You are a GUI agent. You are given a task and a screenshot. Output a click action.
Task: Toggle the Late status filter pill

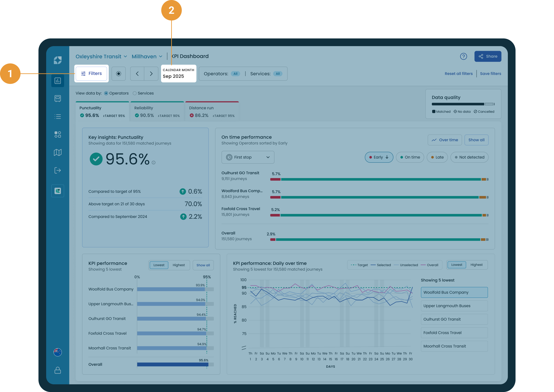(x=437, y=157)
